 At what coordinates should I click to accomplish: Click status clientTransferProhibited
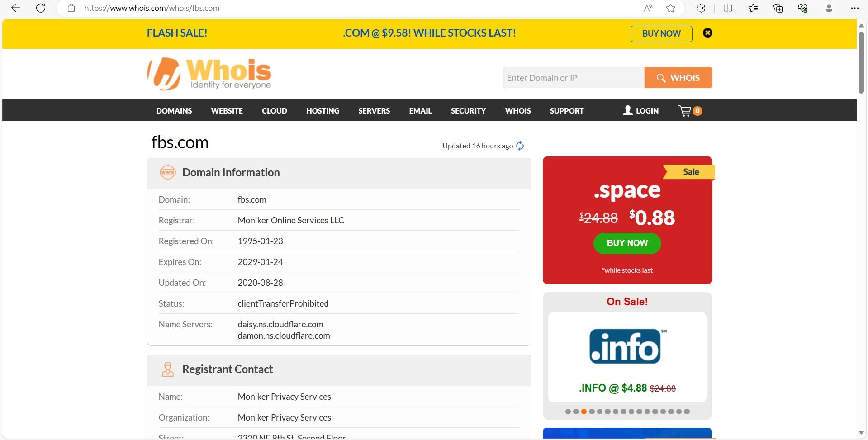pyautogui.click(x=283, y=303)
